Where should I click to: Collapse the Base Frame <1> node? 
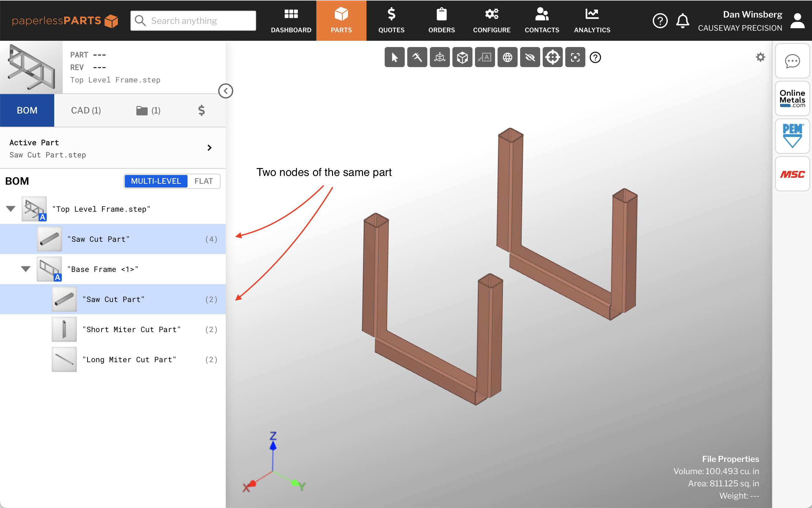click(x=26, y=269)
